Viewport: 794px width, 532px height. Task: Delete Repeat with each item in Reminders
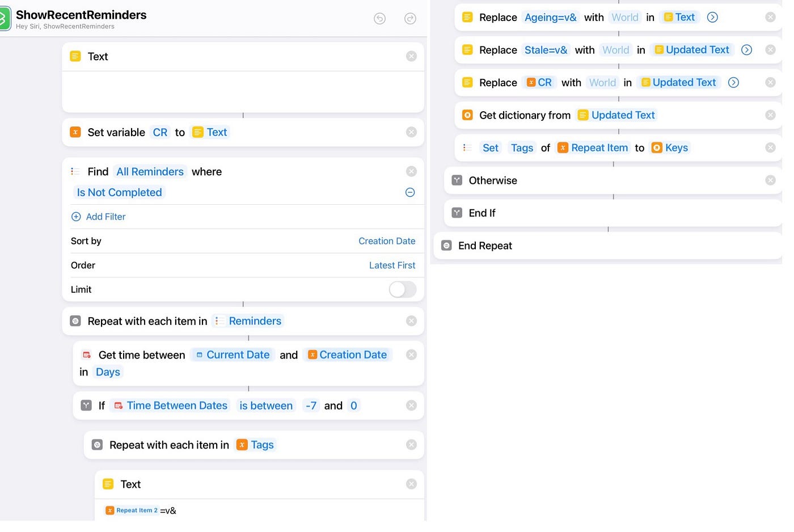point(411,321)
